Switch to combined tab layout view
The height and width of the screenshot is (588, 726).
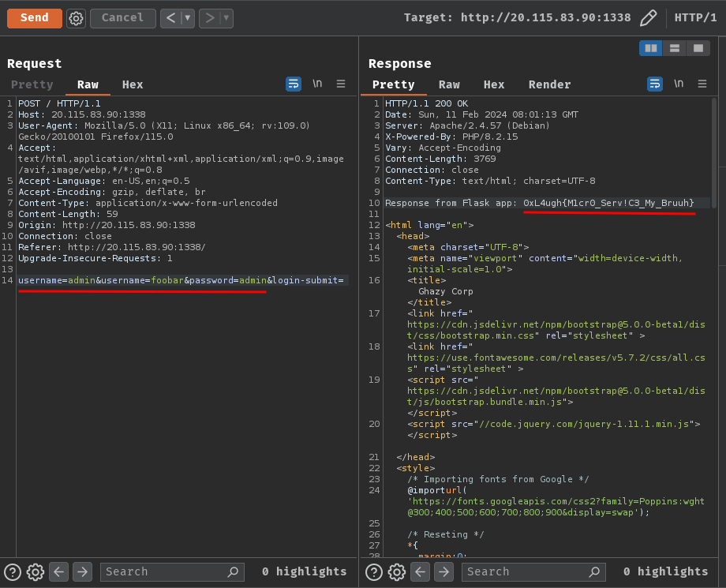tap(698, 47)
